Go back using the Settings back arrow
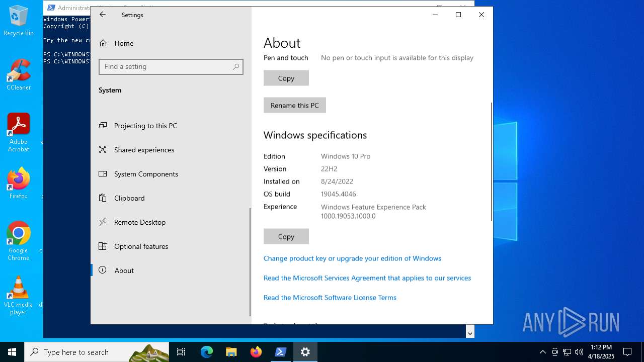 [103, 15]
